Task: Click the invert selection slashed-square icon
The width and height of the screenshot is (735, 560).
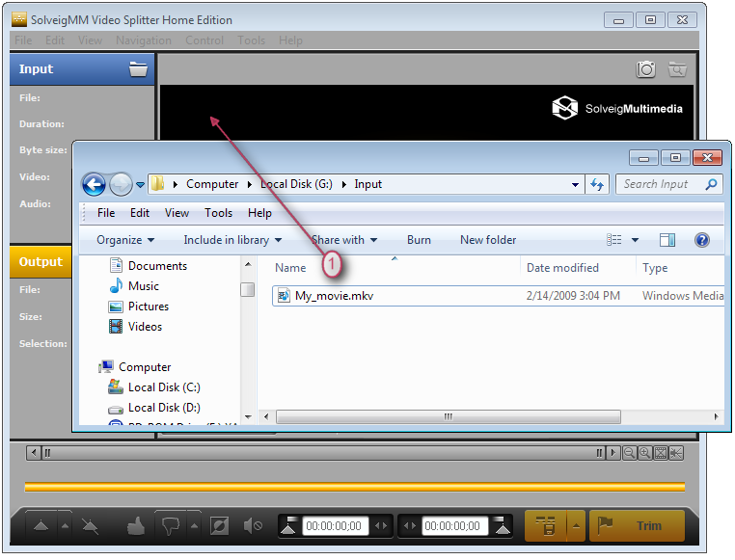Action: click(x=219, y=526)
